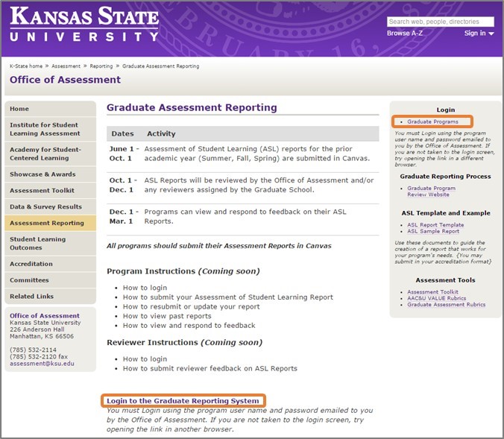Open the Graduate Programs login link
504x439 pixels.
click(x=432, y=121)
